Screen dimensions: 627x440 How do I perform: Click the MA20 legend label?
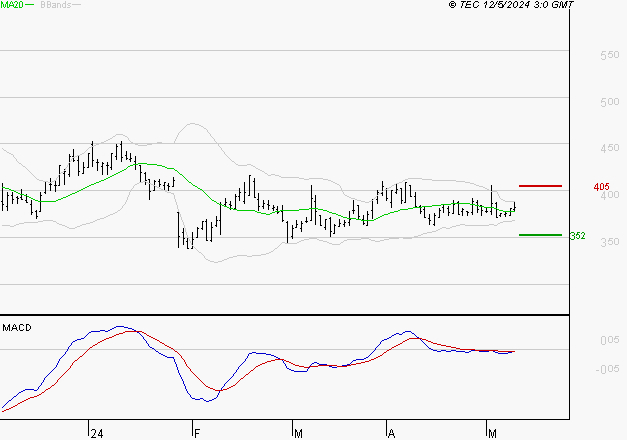(x=12, y=5)
